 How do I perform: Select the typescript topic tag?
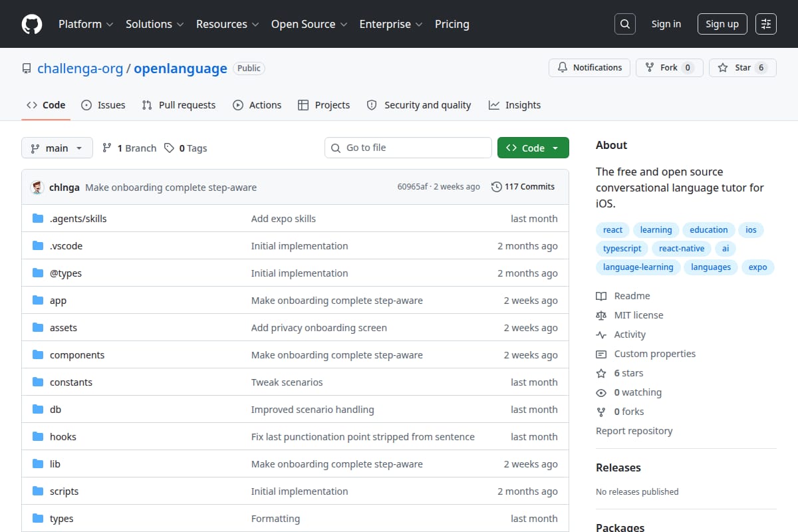[x=622, y=249]
